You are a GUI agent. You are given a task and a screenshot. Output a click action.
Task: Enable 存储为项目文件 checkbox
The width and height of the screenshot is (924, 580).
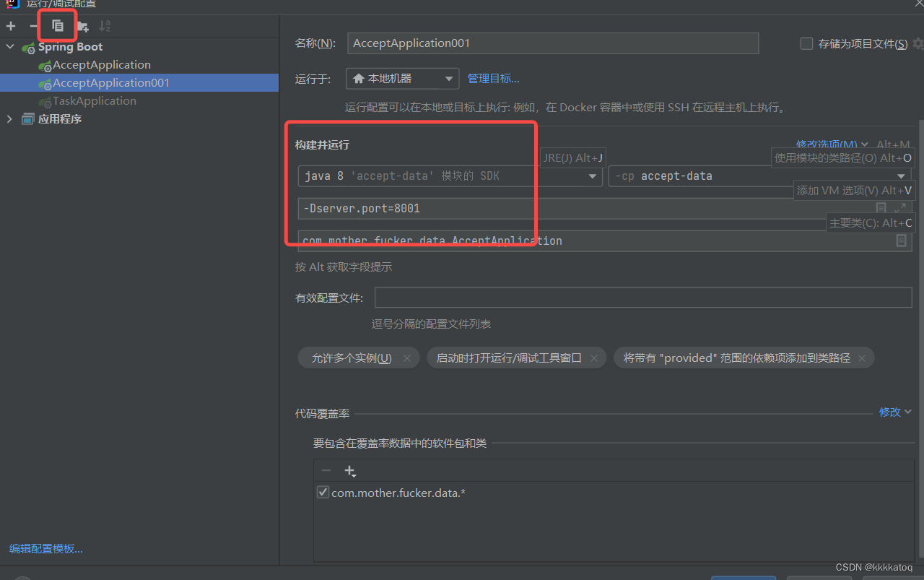pos(806,43)
